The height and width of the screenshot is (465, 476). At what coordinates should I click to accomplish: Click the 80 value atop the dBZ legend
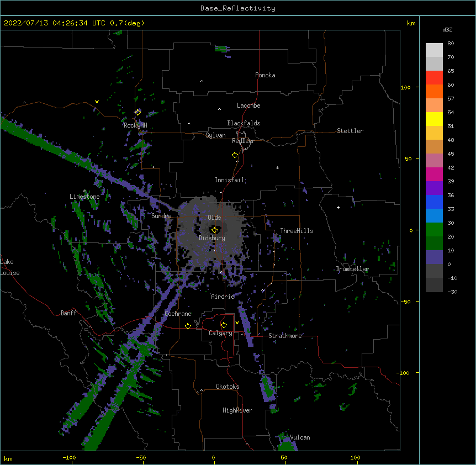pos(451,44)
